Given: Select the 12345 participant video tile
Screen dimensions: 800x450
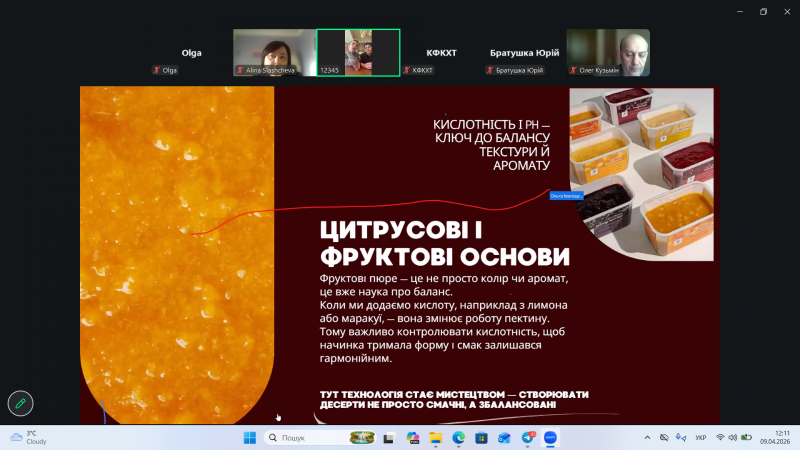Looking at the screenshot, I should (358, 52).
